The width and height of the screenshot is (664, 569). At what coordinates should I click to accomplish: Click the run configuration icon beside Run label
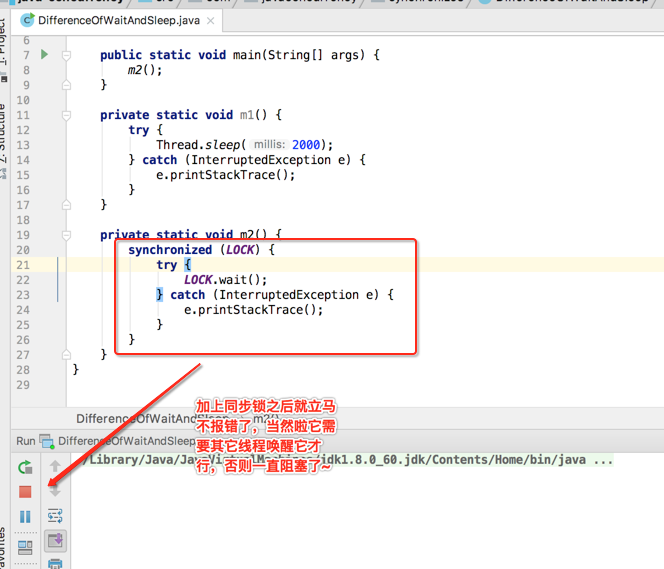(x=47, y=441)
